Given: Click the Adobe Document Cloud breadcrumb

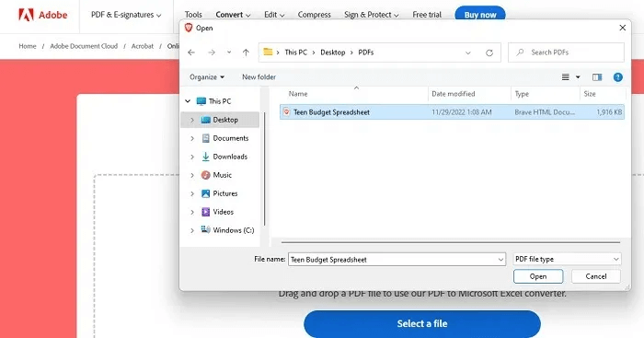Looking at the screenshot, I should (x=84, y=46).
